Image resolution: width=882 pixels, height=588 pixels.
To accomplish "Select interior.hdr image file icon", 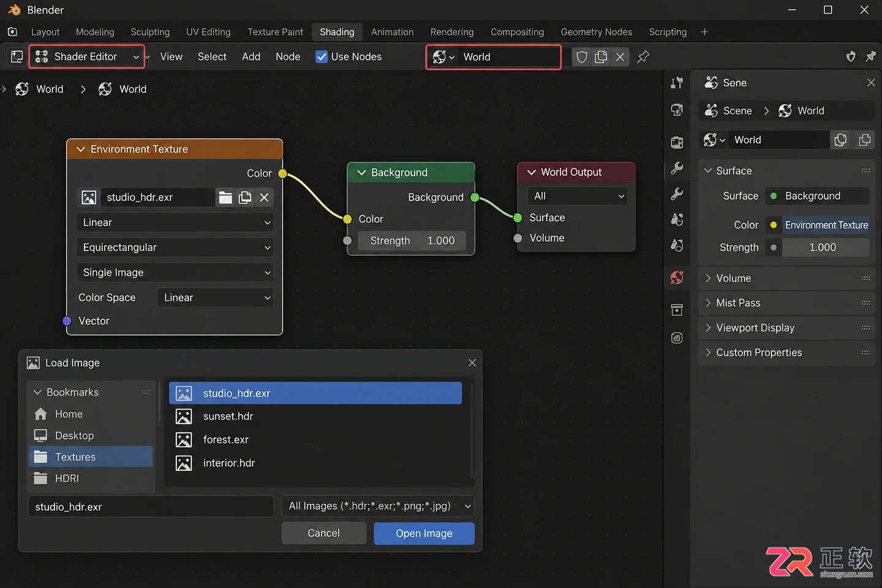I will pyautogui.click(x=184, y=463).
